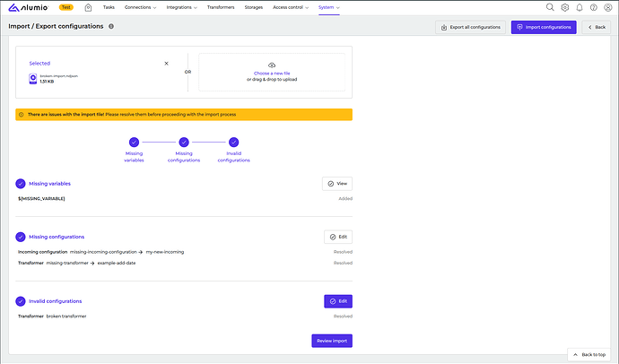Open settings gear icon
The image size is (619, 364).
[564, 7]
